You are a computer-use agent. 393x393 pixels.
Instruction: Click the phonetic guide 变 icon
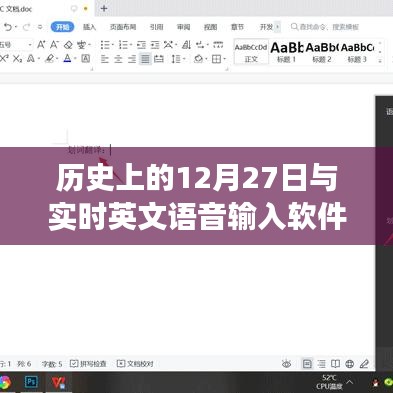tap(81, 44)
